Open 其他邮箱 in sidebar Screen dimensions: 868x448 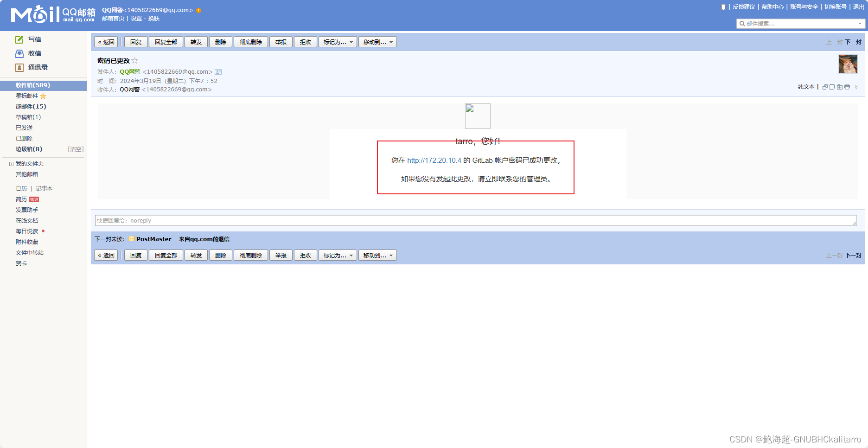[27, 174]
